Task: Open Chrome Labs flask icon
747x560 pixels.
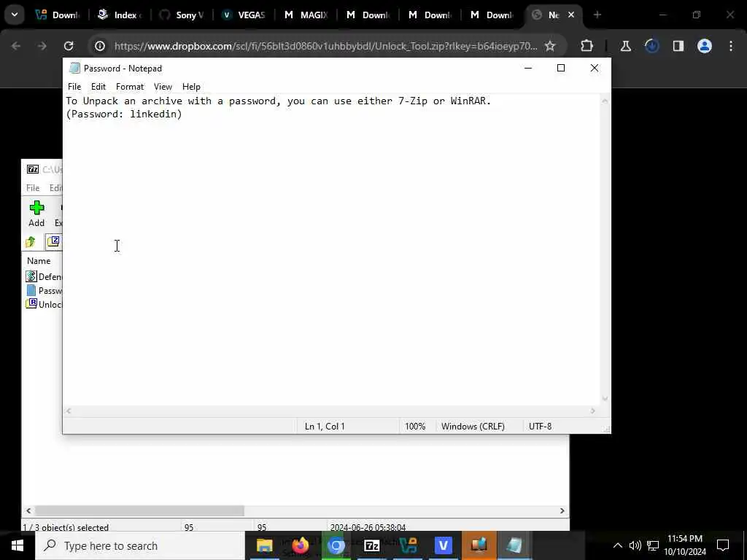Action: point(625,46)
